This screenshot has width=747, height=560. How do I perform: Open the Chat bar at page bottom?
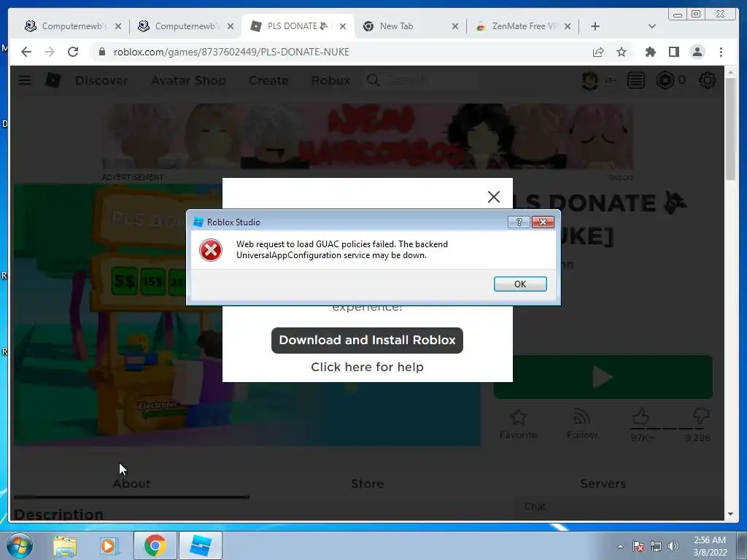click(x=617, y=507)
